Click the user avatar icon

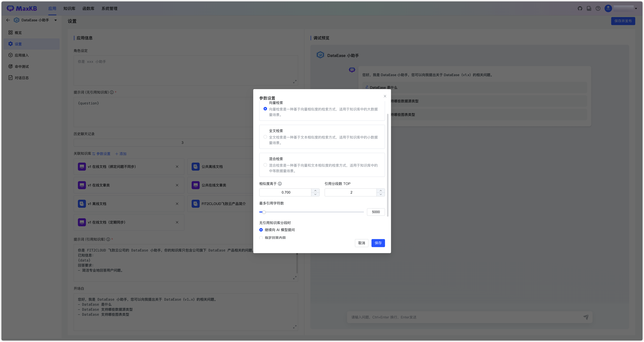608,9
